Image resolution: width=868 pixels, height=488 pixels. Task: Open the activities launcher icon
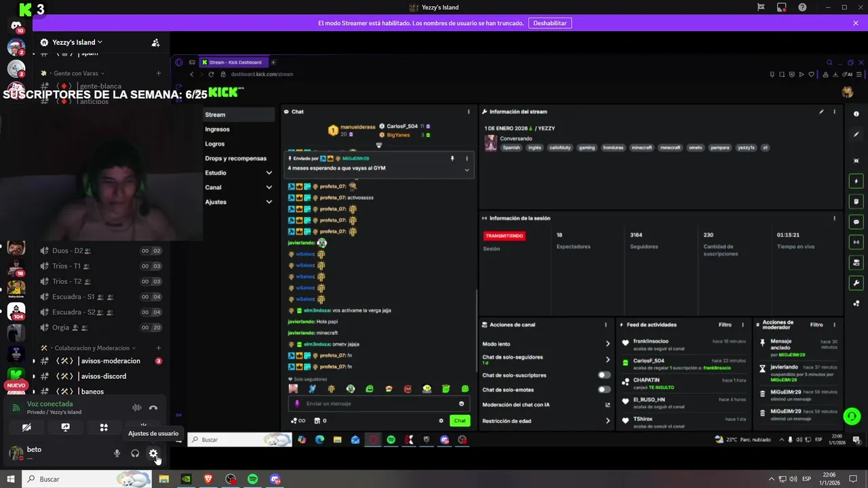pos(104,428)
